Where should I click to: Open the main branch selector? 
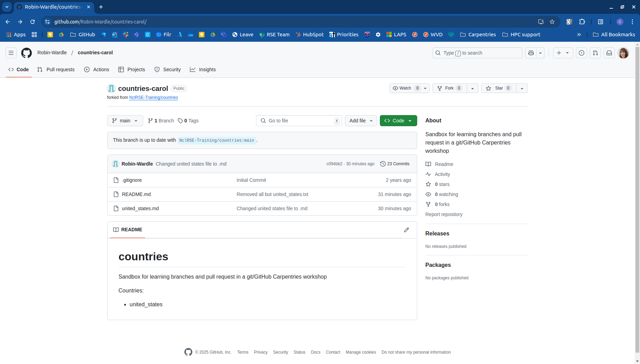[x=125, y=121]
